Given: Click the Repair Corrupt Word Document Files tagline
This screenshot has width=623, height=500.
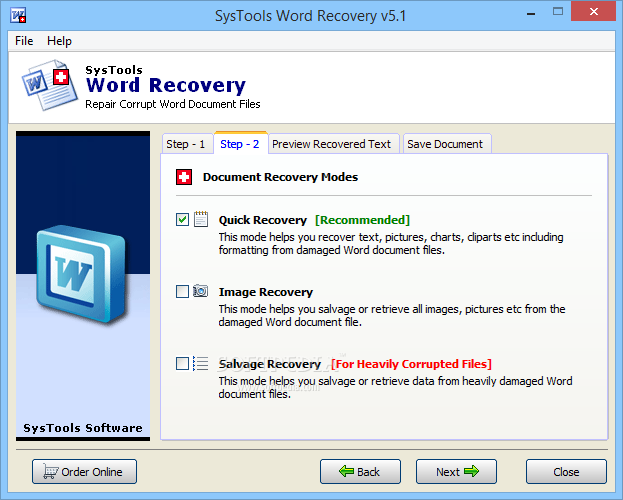Looking at the screenshot, I should tap(172, 104).
